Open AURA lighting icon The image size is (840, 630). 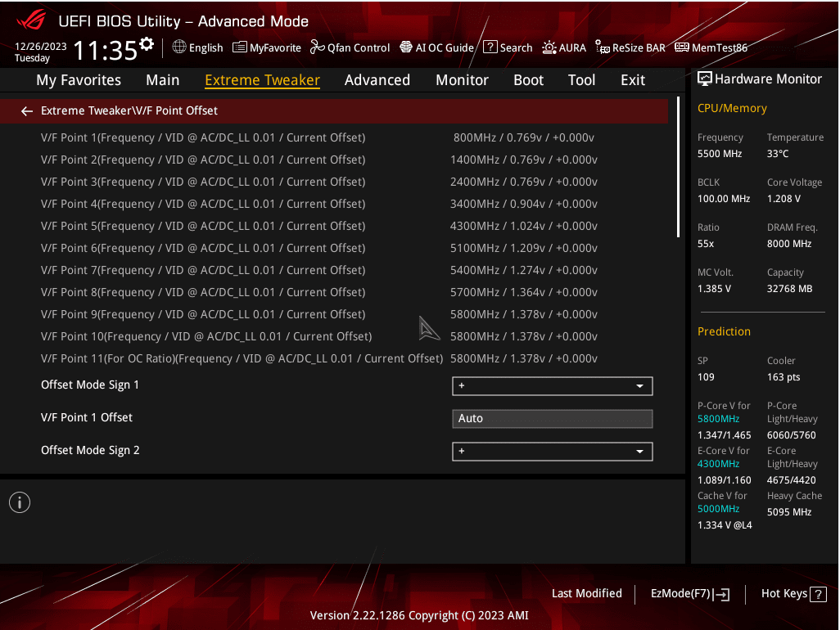click(549, 47)
